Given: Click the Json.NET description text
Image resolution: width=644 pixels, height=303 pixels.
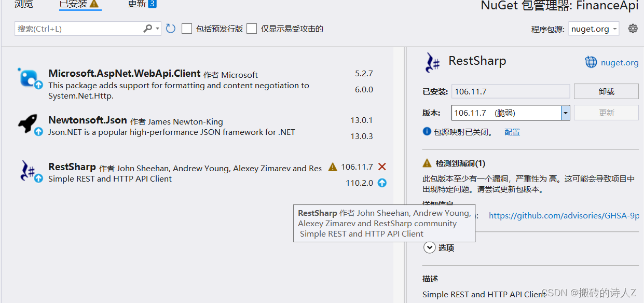Looking at the screenshot, I should click(x=172, y=132).
